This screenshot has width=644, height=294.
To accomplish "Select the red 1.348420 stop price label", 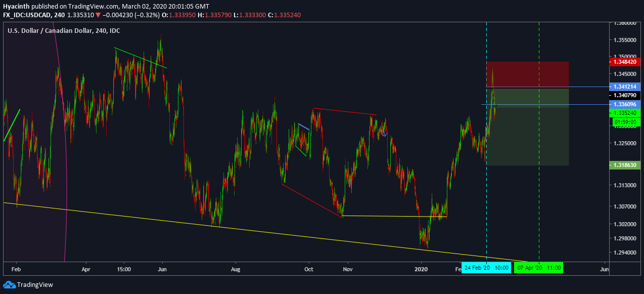I will tap(626, 62).
